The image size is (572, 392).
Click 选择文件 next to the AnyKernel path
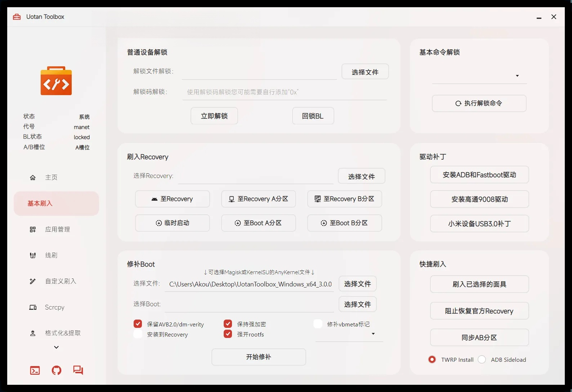click(358, 284)
